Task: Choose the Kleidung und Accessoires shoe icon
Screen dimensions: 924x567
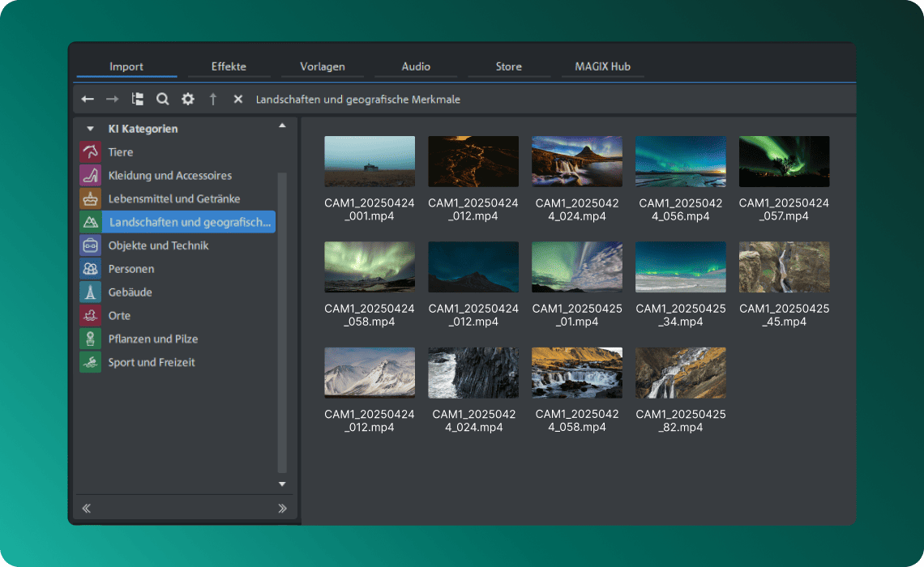Action: click(x=90, y=176)
